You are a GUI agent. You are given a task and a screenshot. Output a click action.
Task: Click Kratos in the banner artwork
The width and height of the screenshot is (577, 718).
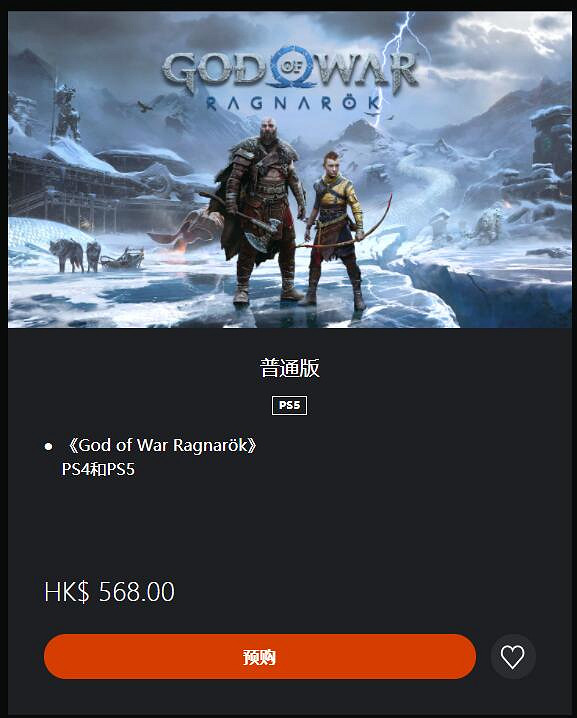point(261,211)
